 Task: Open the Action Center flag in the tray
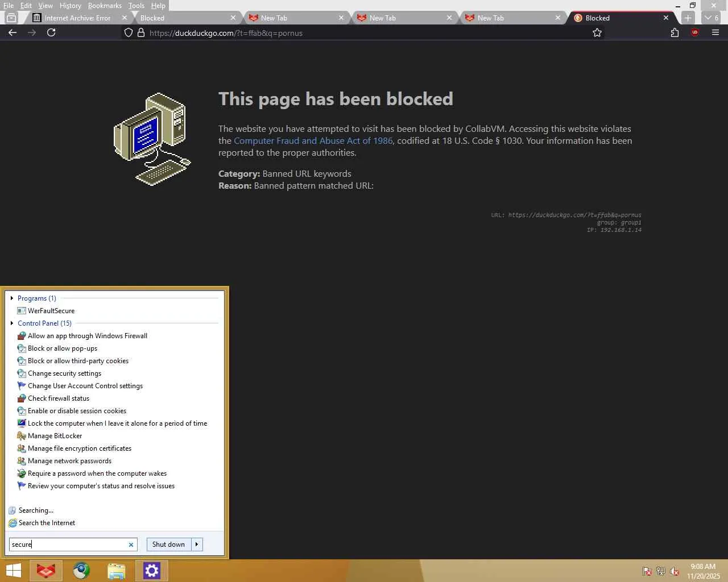[647, 571]
